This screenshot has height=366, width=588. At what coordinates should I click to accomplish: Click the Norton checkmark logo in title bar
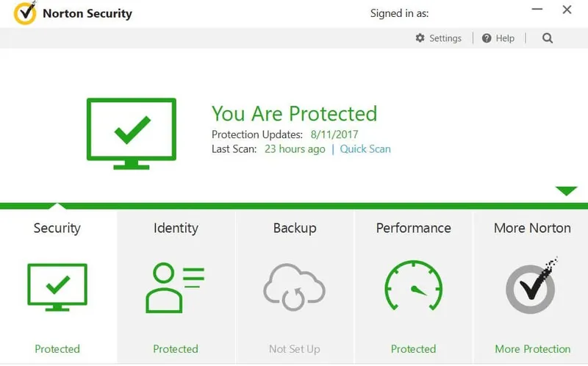pyautogui.click(x=25, y=12)
